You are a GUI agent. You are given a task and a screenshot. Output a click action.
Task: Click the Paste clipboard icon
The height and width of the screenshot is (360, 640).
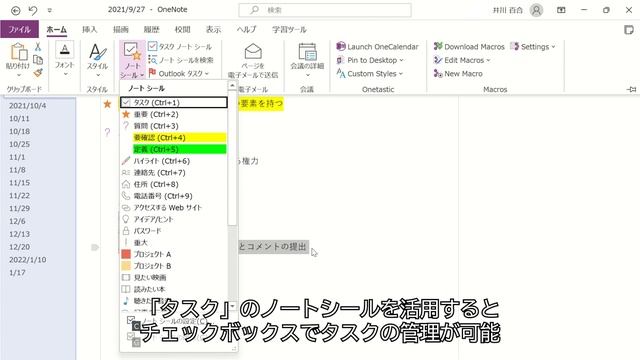click(18, 52)
